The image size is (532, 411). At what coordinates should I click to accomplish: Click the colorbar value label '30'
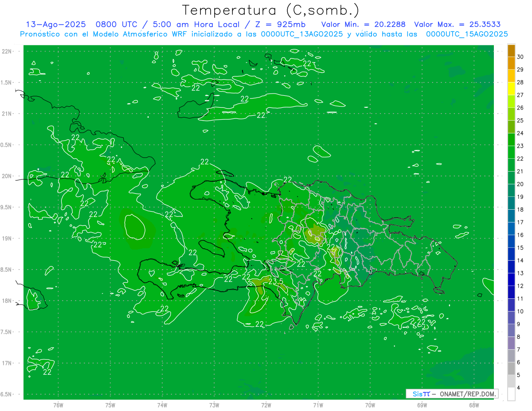click(x=520, y=57)
